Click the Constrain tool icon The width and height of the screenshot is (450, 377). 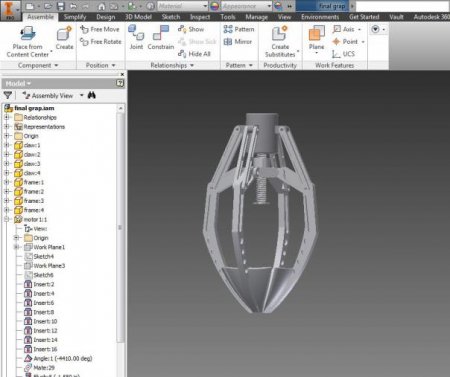[161, 33]
